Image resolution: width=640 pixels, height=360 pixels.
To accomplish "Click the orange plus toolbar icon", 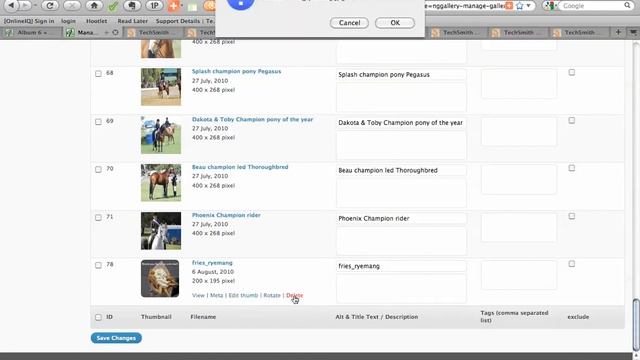I will click(173, 6).
